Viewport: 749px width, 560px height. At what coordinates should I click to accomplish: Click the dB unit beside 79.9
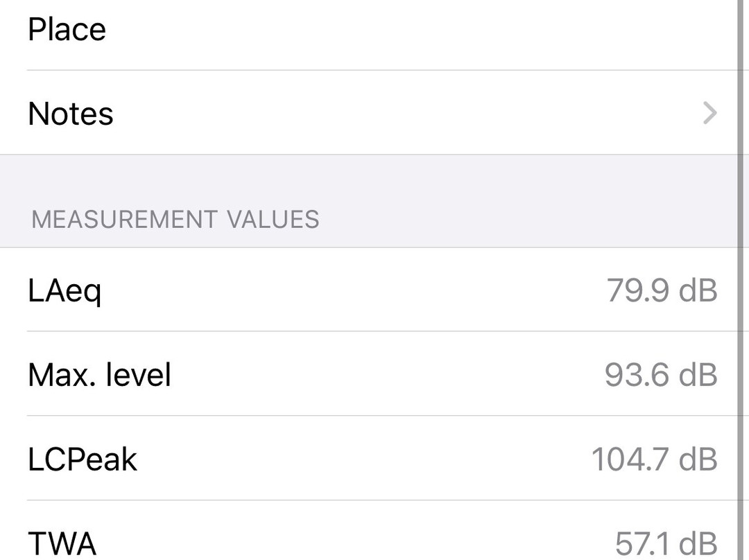[698, 290]
